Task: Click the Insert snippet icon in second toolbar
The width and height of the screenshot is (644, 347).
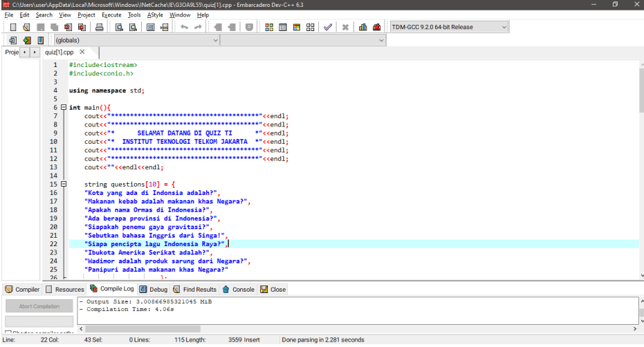Action: (x=12, y=40)
